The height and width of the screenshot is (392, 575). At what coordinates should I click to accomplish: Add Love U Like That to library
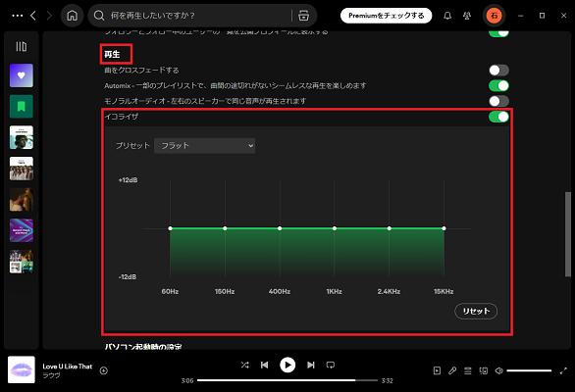point(104,370)
